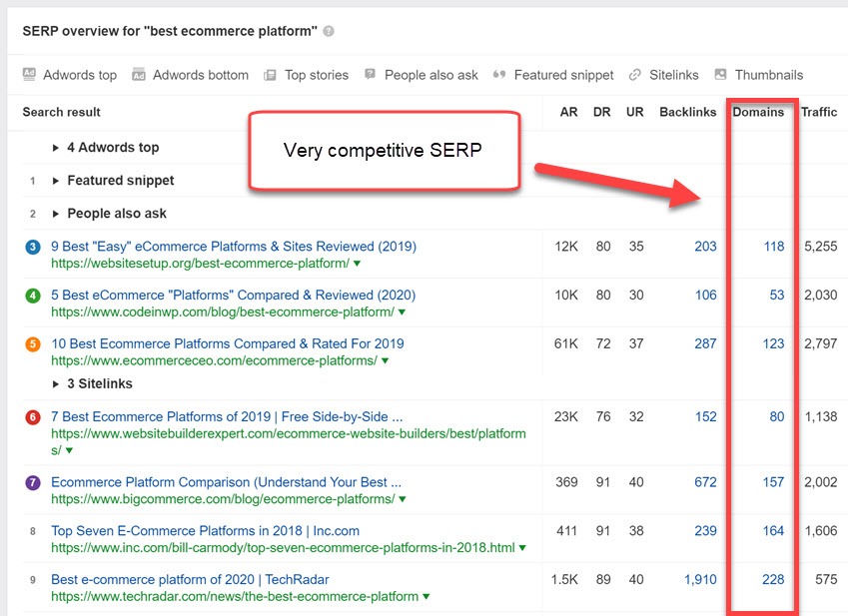Open URL dropdown for techradar.com result

point(426,597)
